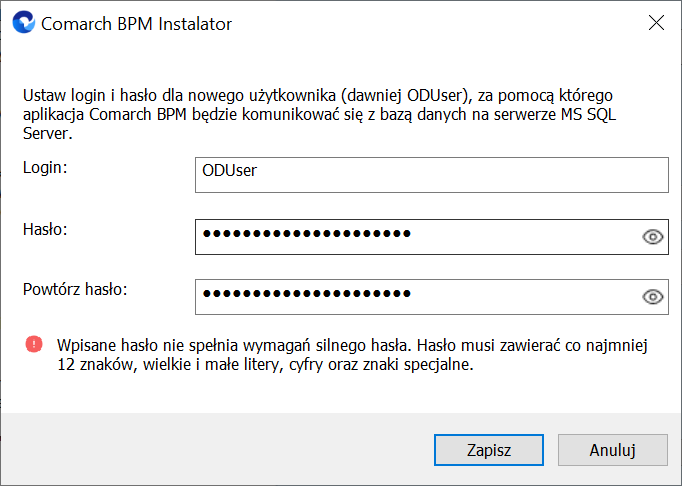This screenshot has height=486, width=682.
Task: Cancel with the Anuluj button
Action: (613, 450)
